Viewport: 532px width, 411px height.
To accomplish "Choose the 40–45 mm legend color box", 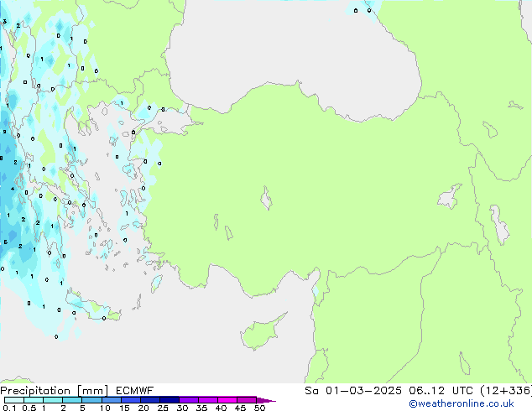I will [227, 400].
